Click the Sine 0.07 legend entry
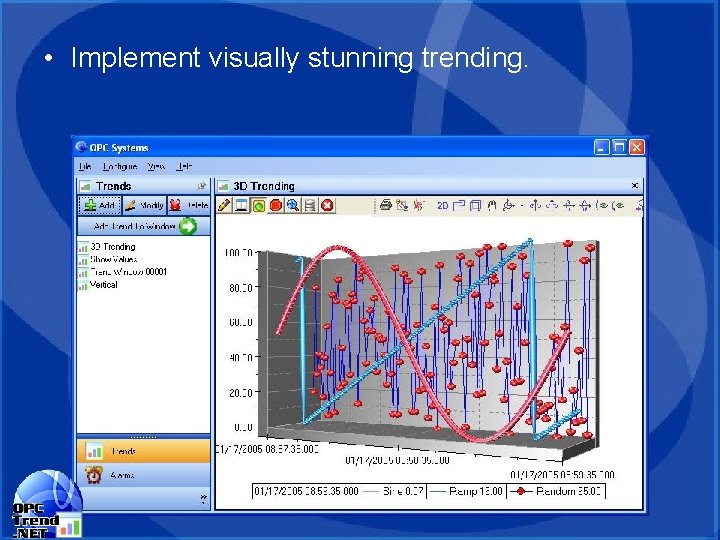This screenshot has height=540, width=720. (x=394, y=491)
